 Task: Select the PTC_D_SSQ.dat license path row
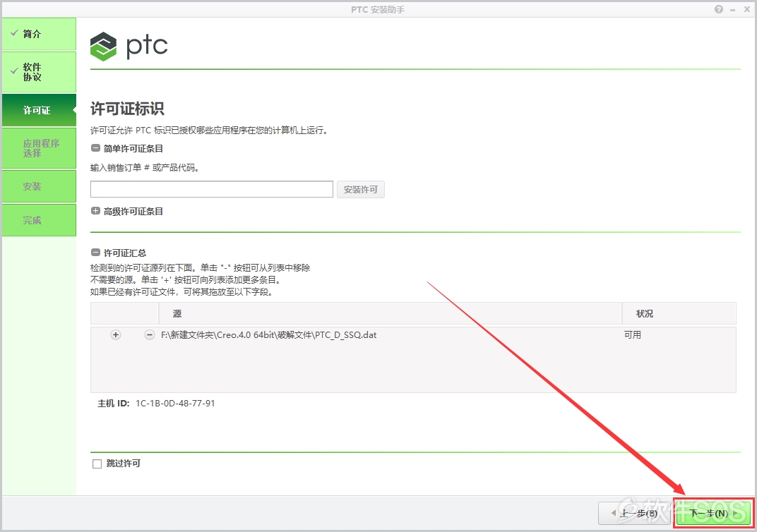point(268,334)
